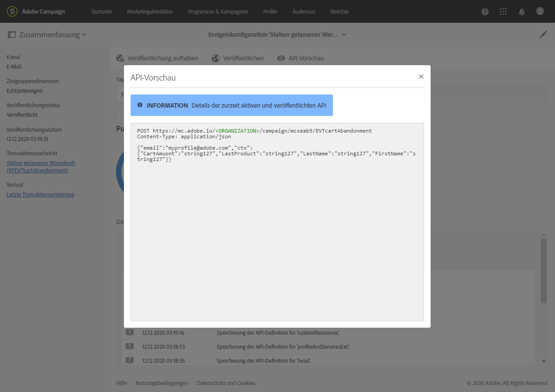Open the Marketingaktivitäten menu
This screenshot has width=555, height=392.
click(150, 12)
